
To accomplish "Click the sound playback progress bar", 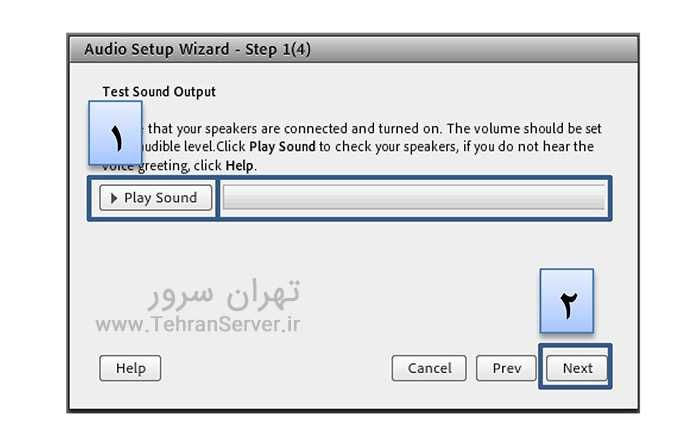I will 413,198.
